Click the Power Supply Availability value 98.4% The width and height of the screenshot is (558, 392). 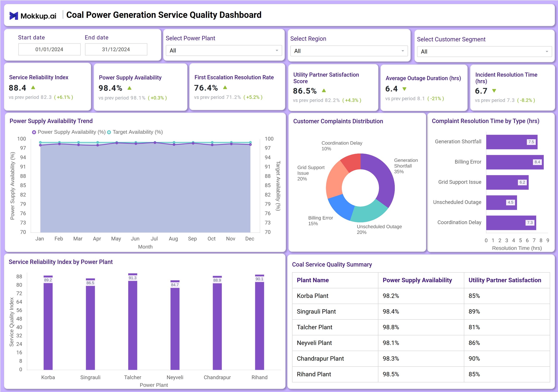click(x=110, y=88)
